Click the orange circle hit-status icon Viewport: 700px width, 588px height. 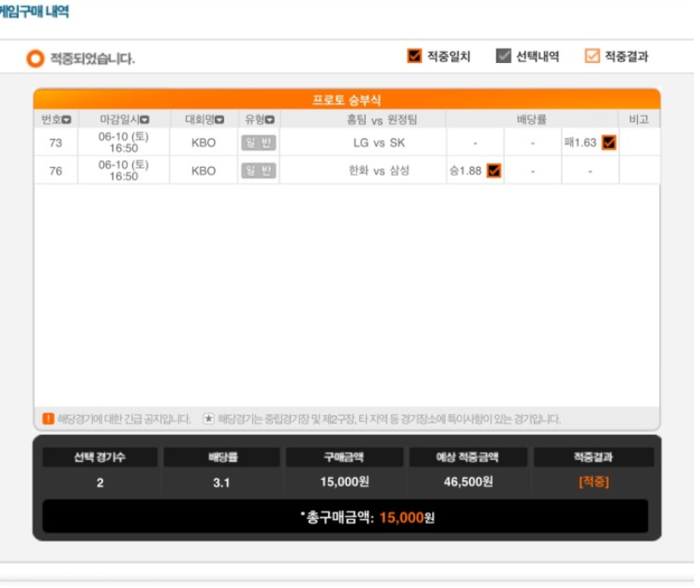[35, 59]
